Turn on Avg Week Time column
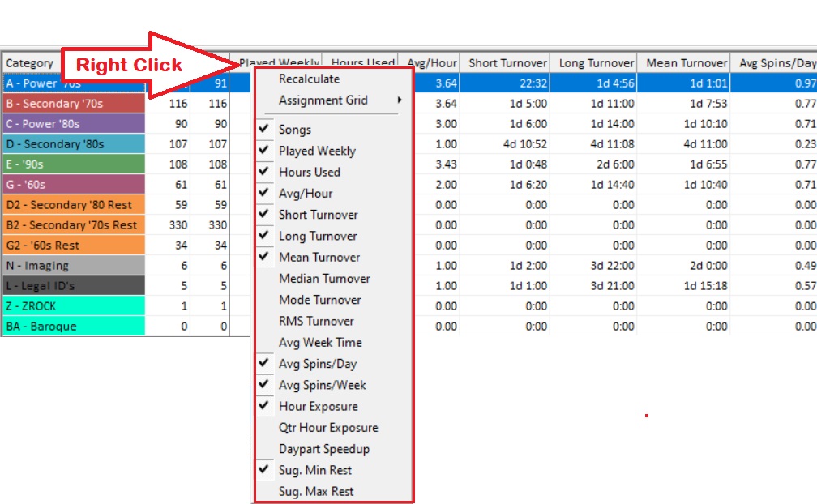Screen dimensions: 817x504 tap(320, 343)
